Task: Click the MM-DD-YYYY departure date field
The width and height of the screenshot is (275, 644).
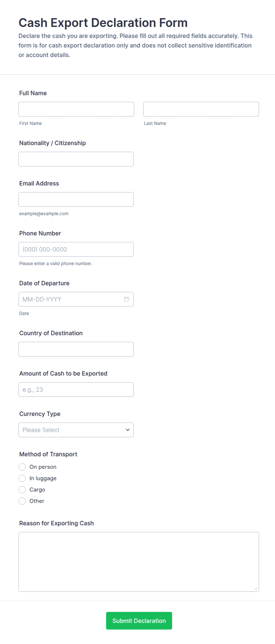Action: coord(76,299)
